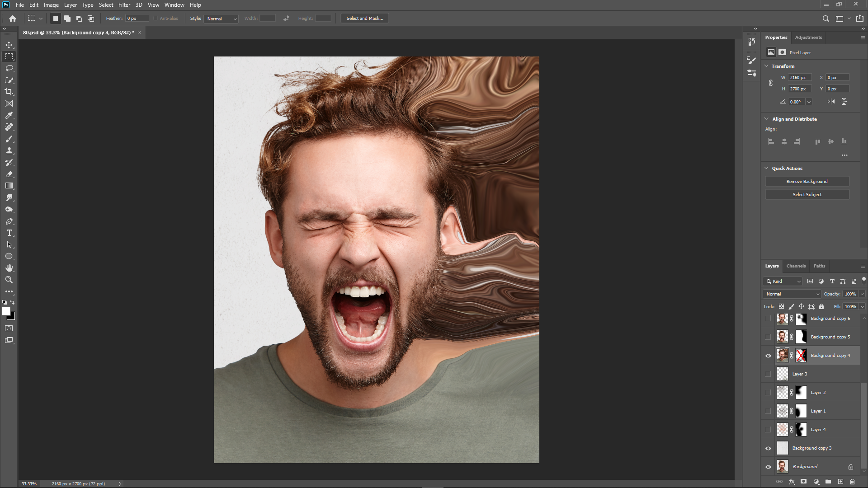Open the Filter menu
868x488 pixels.
pyautogui.click(x=124, y=5)
